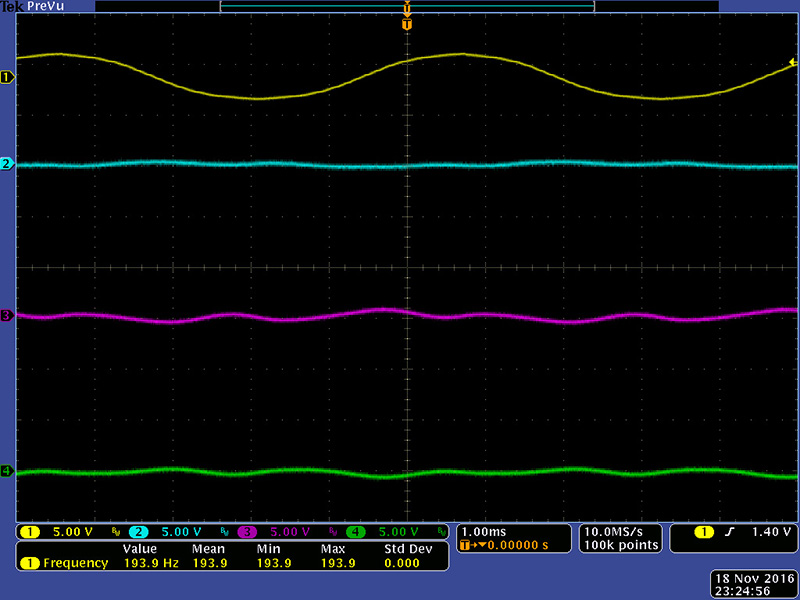Viewport: 800px width, 600px height.
Task: Click the channel 3 magenta ground marker
Action: (7, 315)
